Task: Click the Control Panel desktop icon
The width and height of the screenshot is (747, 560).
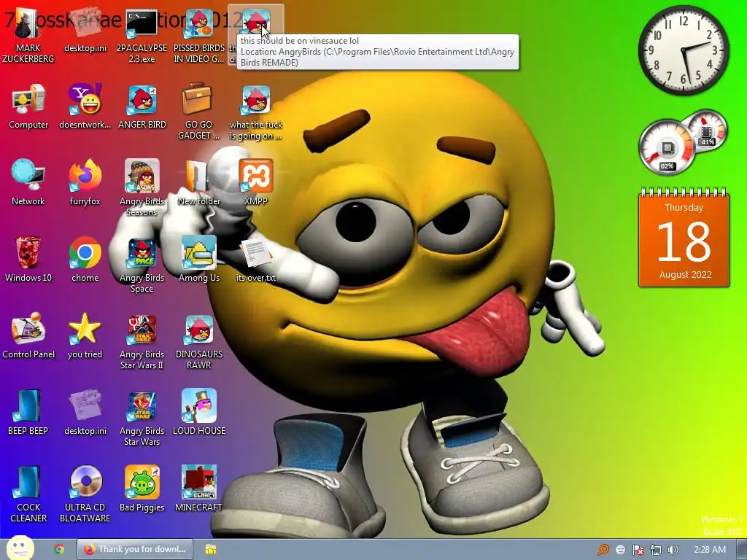Action: pyautogui.click(x=28, y=336)
